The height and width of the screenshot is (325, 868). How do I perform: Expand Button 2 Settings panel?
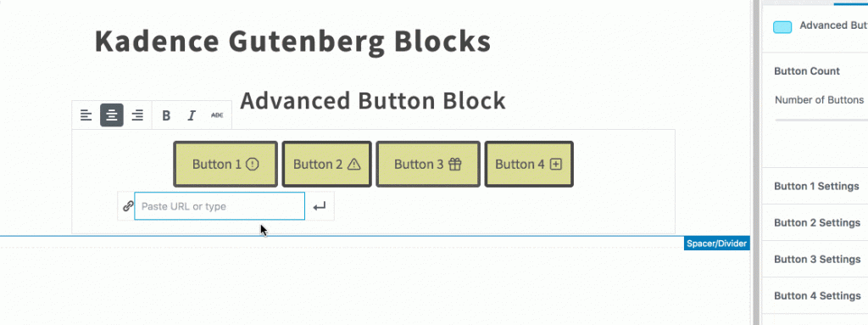tap(815, 222)
